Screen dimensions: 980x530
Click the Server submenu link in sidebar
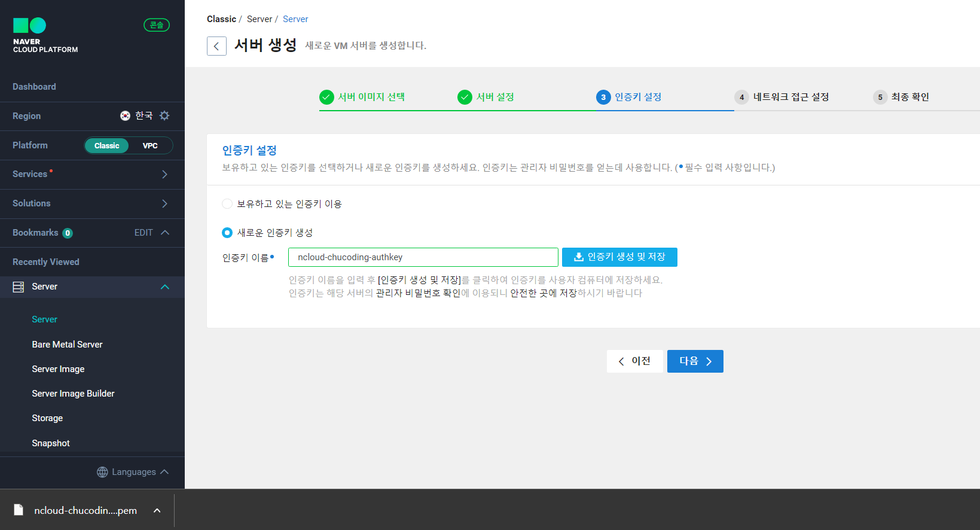44,319
